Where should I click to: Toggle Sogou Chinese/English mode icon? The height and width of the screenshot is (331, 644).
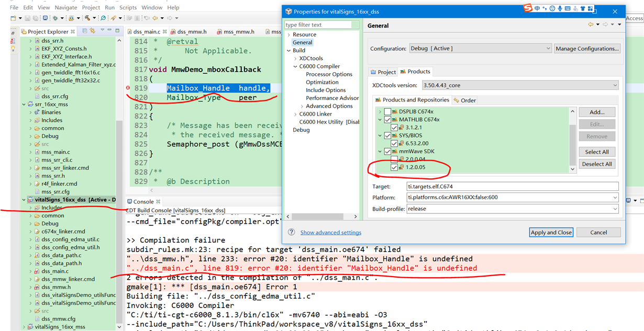(x=537, y=8)
